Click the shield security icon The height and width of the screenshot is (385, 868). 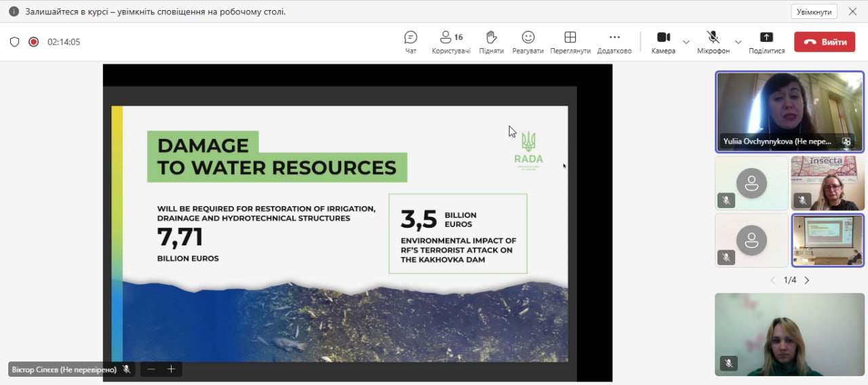click(x=14, y=42)
